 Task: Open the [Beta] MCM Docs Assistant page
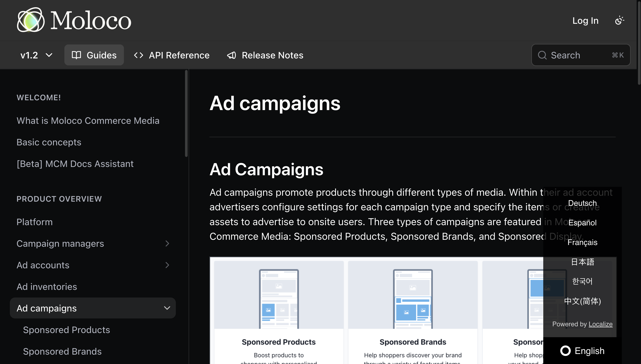point(75,163)
